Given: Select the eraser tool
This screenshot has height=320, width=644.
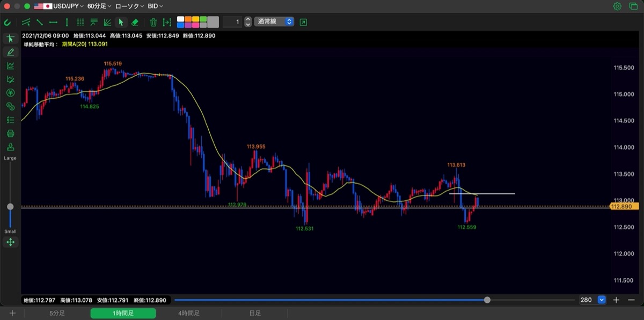Looking at the screenshot, I should click(x=135, y=22).
